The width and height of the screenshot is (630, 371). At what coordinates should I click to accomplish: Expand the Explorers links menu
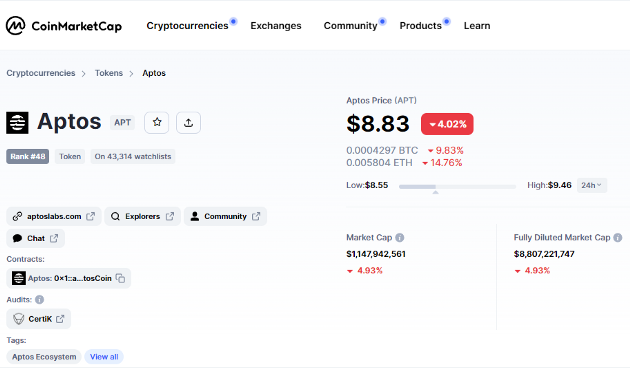(x=143, y=216)
